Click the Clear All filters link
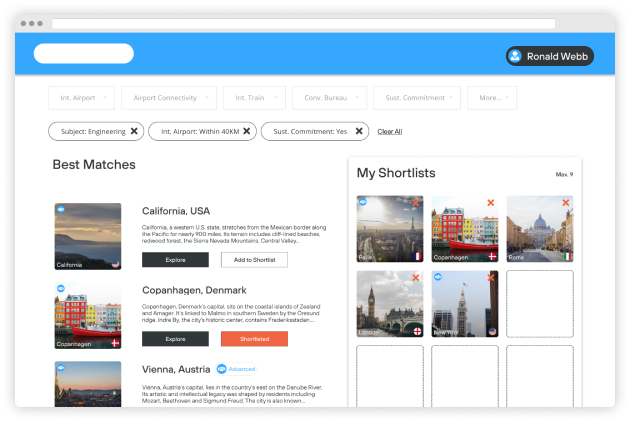This screenshot has width=630, height=423. pos(389,131)
